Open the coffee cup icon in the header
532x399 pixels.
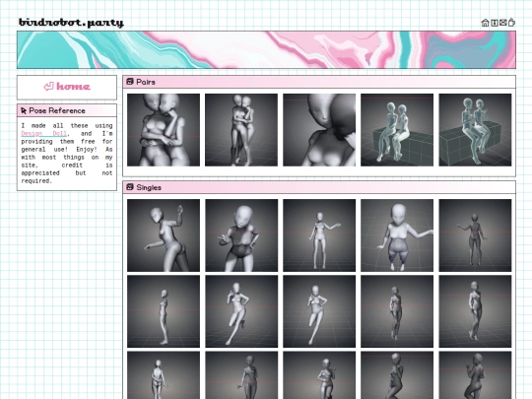[511, 23]
